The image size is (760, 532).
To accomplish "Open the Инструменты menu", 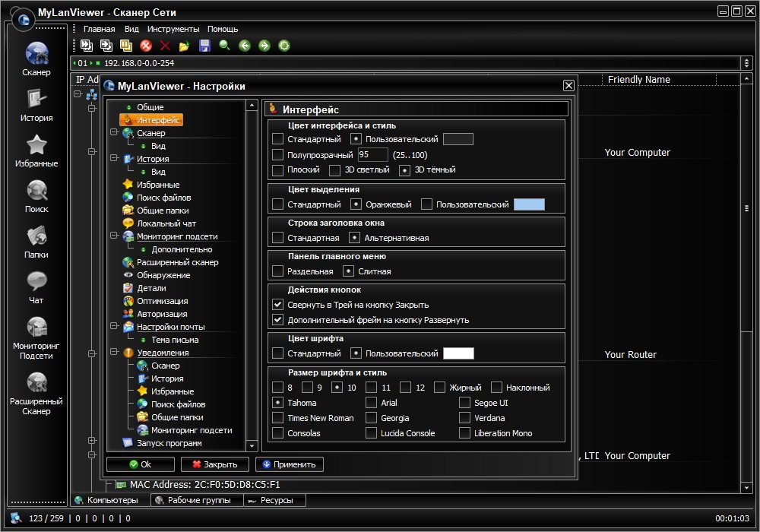I will pos(173,29).
